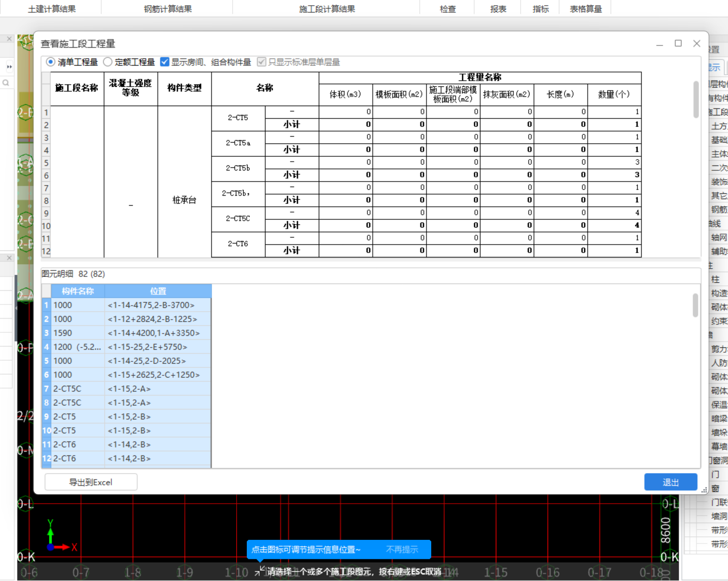Click the 长度(m) column header
Screen dimensions: 728x581
(x=560, y=94)
